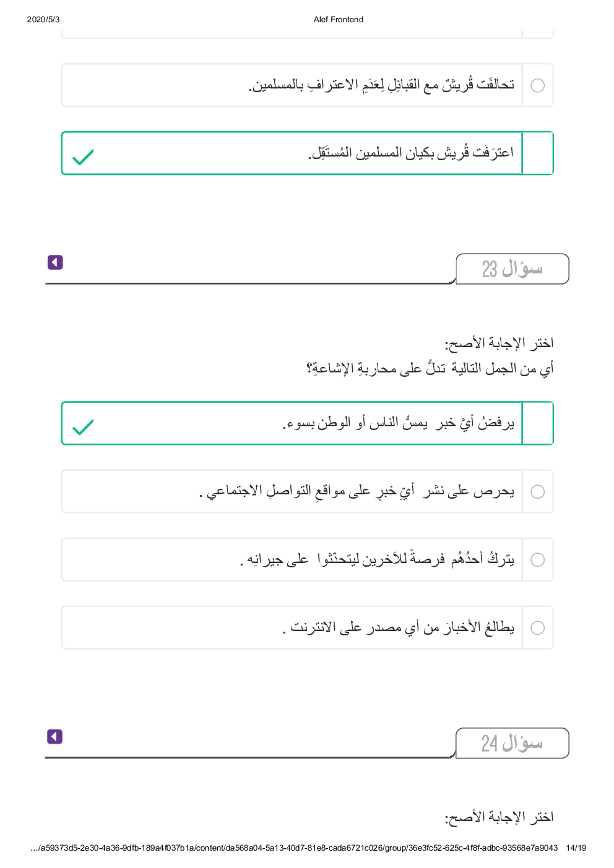The width and height of the screenshot is (614, 868).
Task: Select radio button for يحرص على نشر option
Action: (x=537, y=492)
